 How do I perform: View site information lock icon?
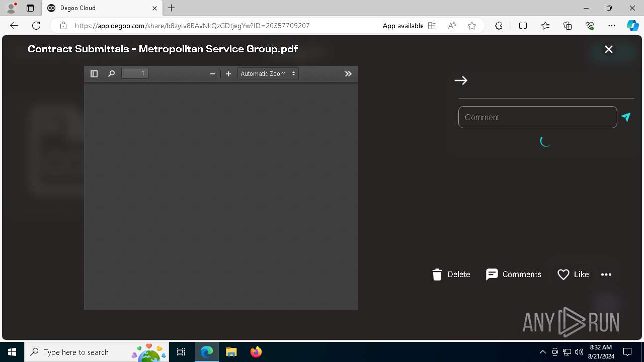(x=63, y=26)
